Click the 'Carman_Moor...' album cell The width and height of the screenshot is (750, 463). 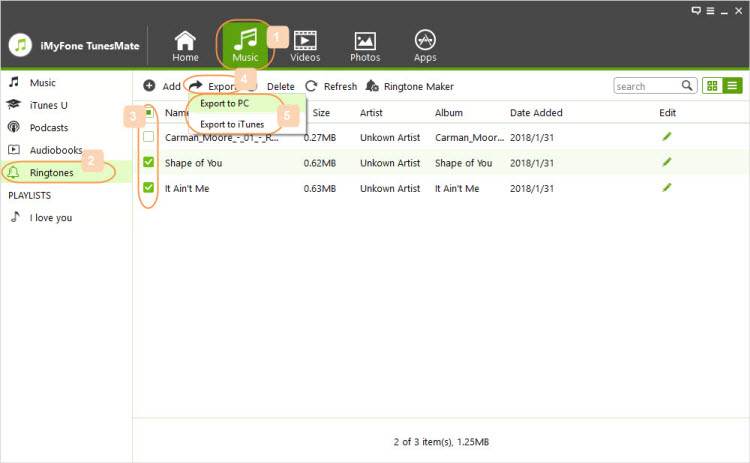pyautogui.click(x=469, y=138)
